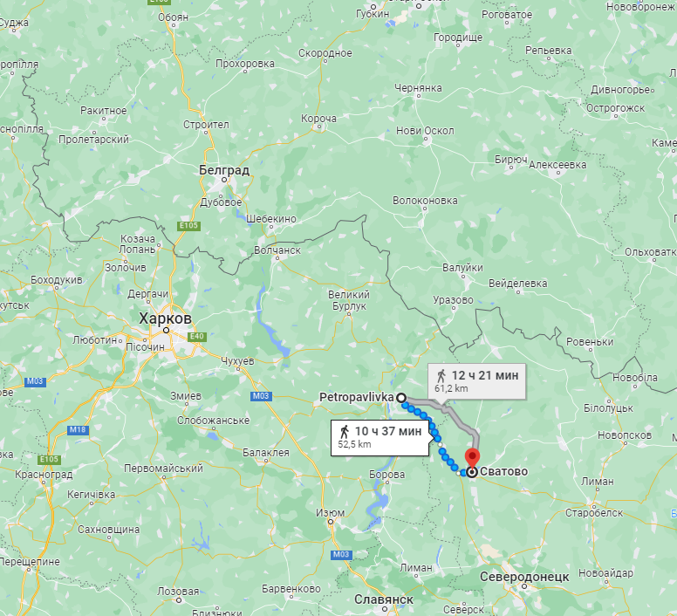
Task: Click the Белград city label
Action: coord(224,170)
